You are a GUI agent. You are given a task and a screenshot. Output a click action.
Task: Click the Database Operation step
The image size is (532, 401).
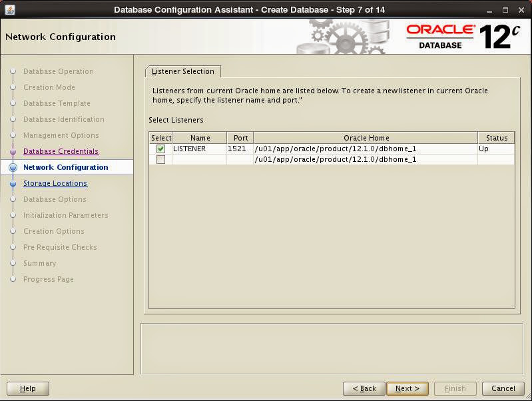click(59, 71)
